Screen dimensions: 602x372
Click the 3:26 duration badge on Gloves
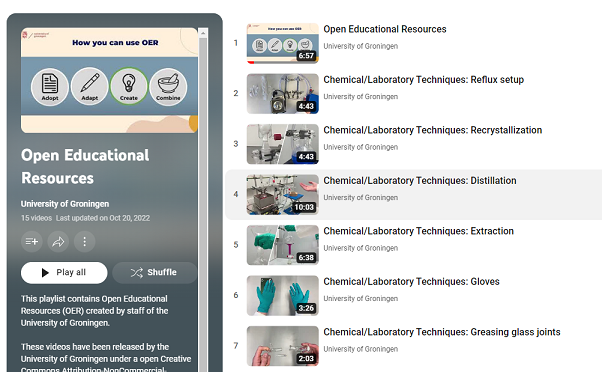306,308
